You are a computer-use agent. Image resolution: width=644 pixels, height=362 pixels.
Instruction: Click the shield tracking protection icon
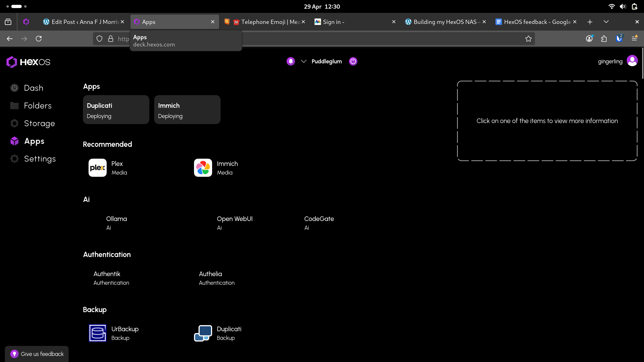click(99, 39)
